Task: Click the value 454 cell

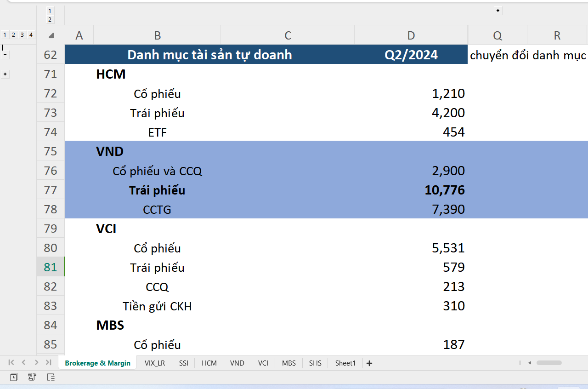Action: (411, 132)
